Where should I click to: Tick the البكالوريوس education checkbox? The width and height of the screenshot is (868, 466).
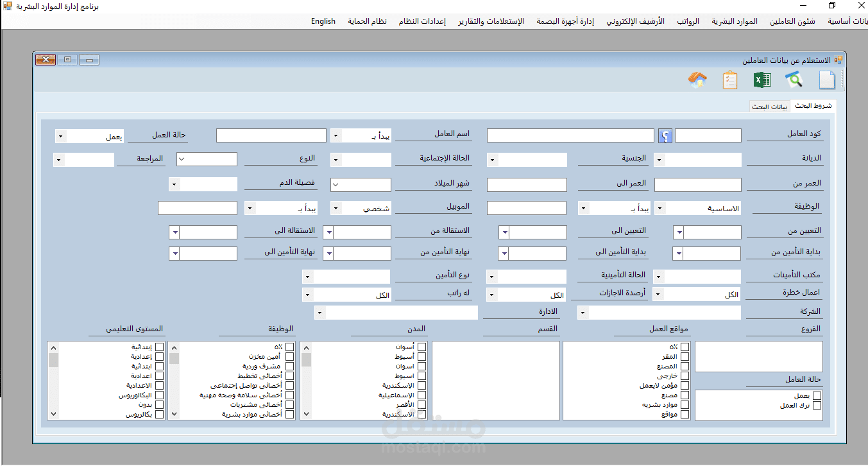[158, 395]
